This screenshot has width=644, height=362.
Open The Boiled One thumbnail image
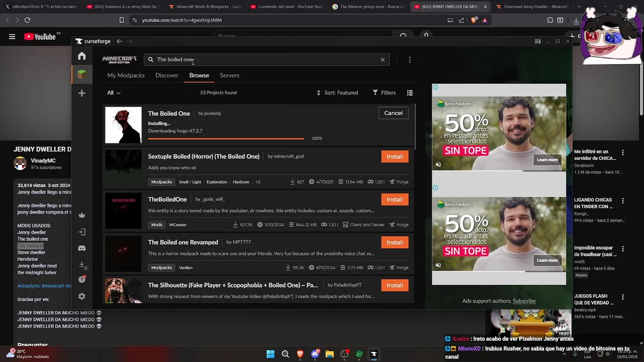point(123,125)
